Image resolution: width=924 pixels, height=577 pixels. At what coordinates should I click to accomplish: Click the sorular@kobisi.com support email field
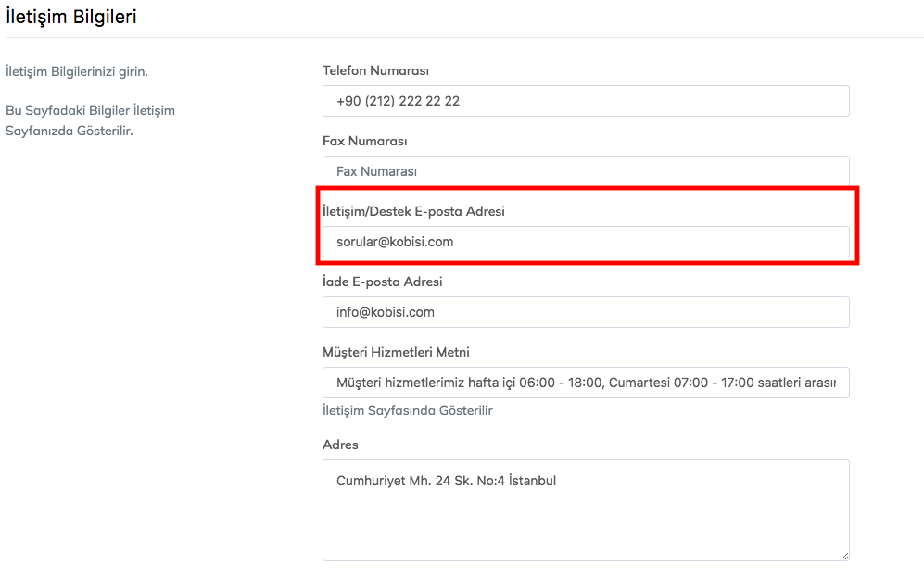pos(586,242)
